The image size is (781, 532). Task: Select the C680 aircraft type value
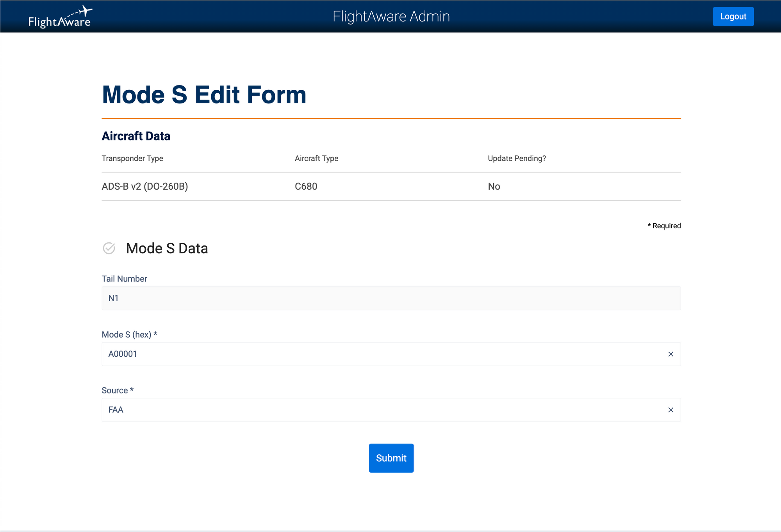306,187
